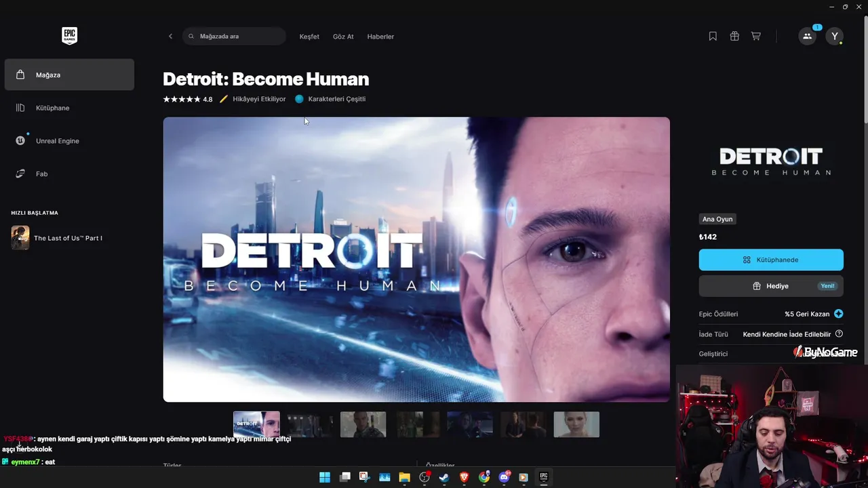Open the shopping cart icon
Image resolution: width=868 pixels, height=488 pixels.
coord(755,37)
